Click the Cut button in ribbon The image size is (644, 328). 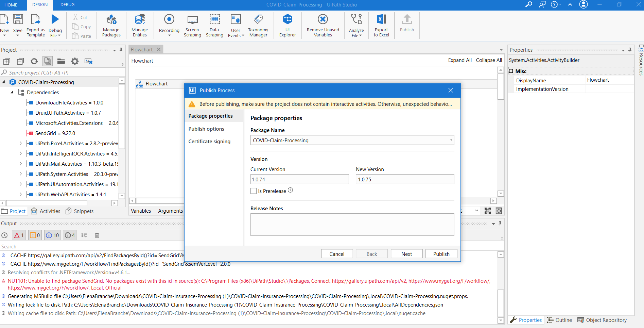[x=80, y=17]
